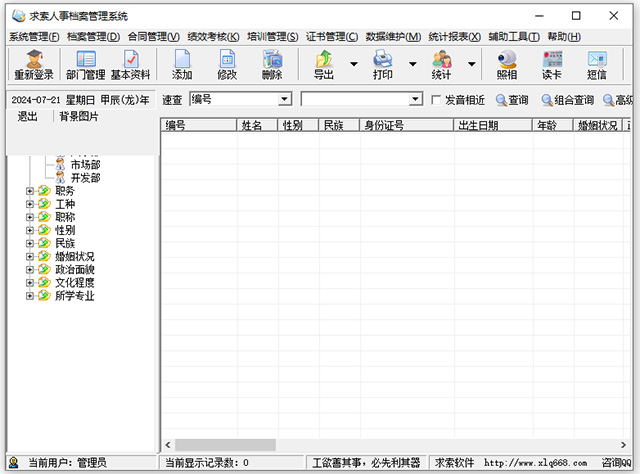Image resolution: width=640 pixels, height=474 pixels.
Task: Select the 市场部 tree item
Action: click(85, 165)
